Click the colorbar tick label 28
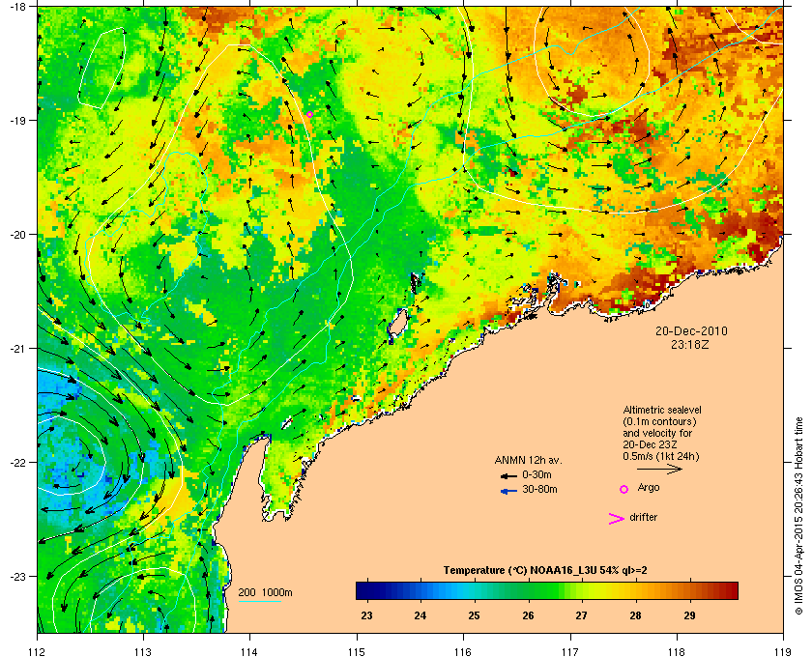The width and height of the screenshot is (812, 657). click(635, 615)
